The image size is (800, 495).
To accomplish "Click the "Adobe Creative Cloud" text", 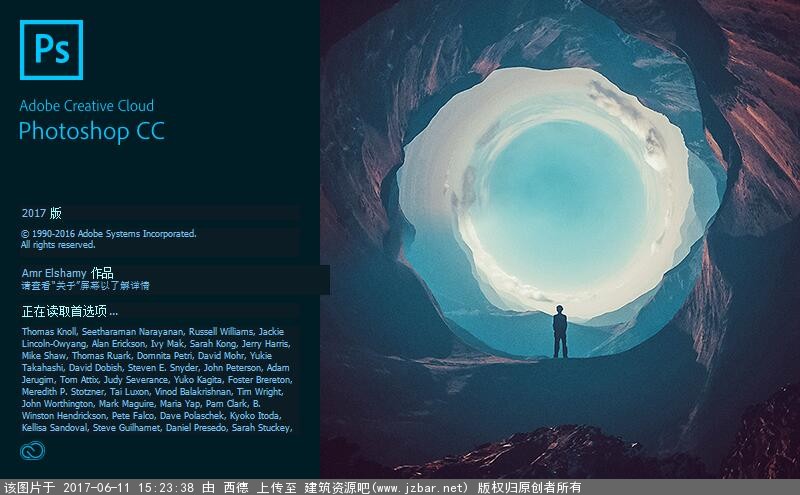I will [87, 106].
